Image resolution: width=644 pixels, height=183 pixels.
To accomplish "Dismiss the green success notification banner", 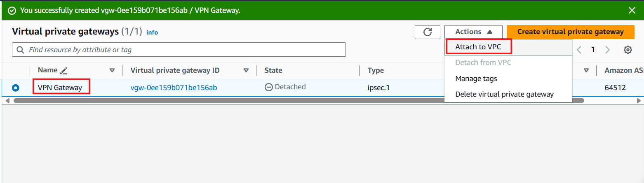I will click(x=632, y=10).
